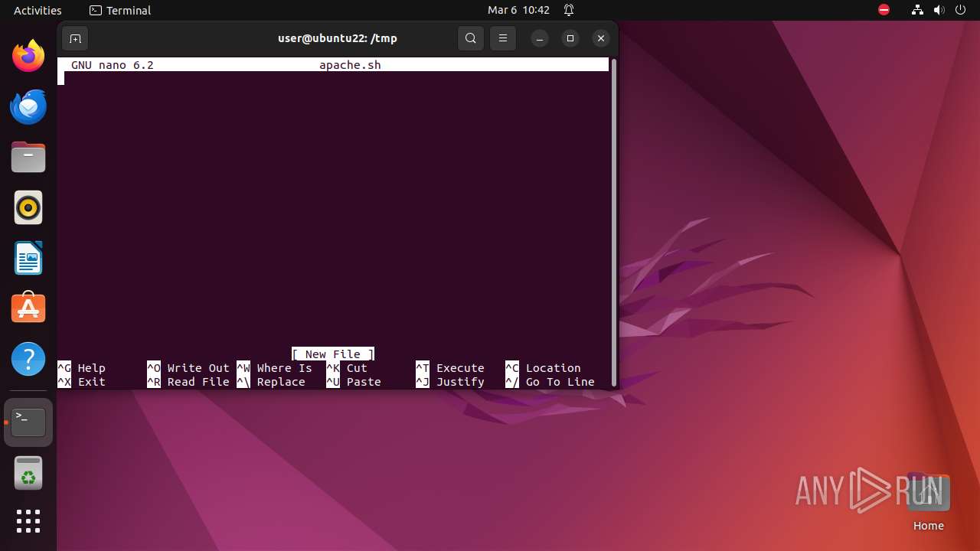Image resolution: width=980 pixels, height=551 pixels.
Task: Click the ^R Read File shortcut label
Action: (x=188, y=382)
